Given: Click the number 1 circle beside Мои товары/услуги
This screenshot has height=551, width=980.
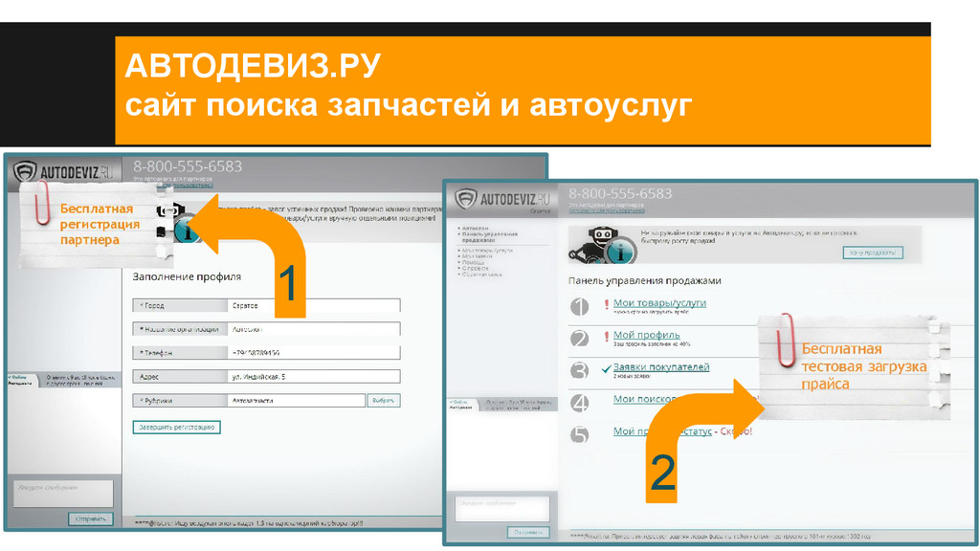Looking at the screenshot, I should pos(579,307).
